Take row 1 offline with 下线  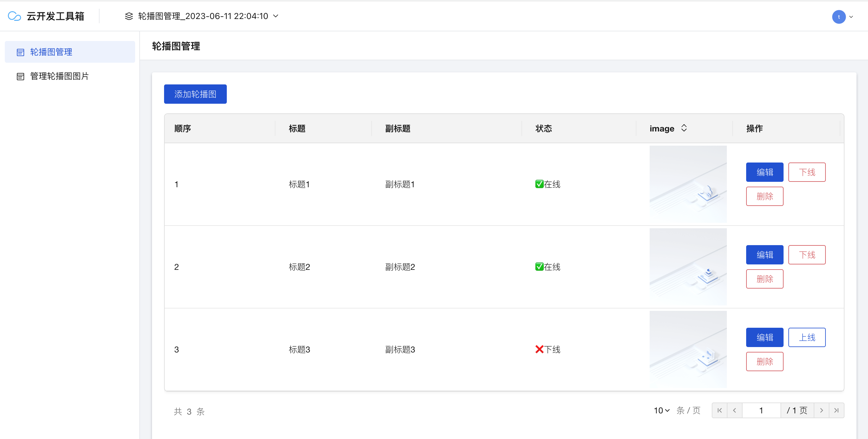[807, 172]
